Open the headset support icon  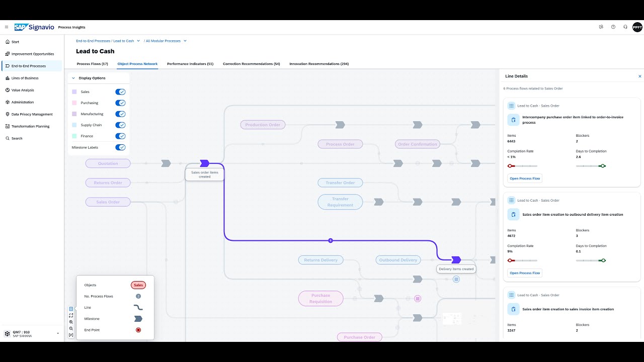pos(625,27)
